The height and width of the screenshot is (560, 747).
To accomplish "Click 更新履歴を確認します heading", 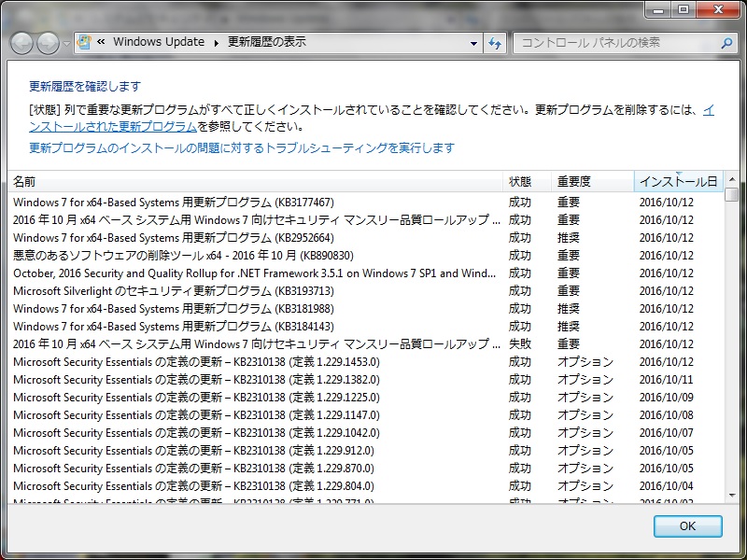I will point(85,86).
